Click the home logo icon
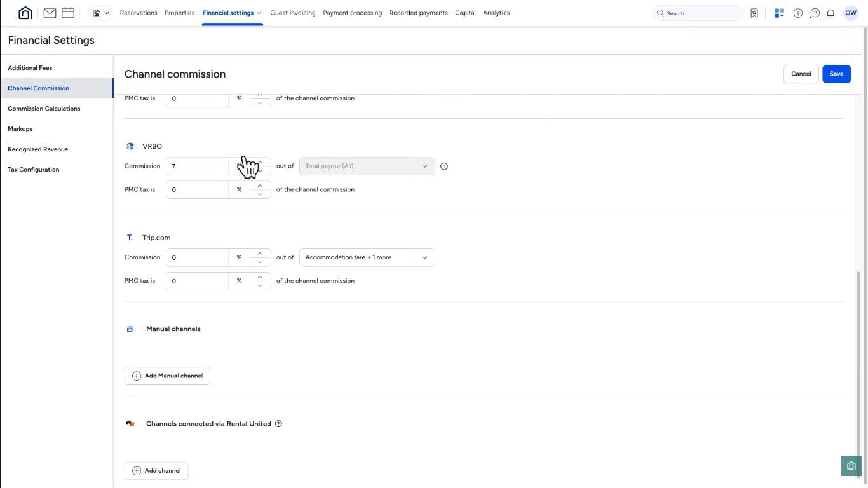This screenshot has width=868, height=488. pos(25,13)
